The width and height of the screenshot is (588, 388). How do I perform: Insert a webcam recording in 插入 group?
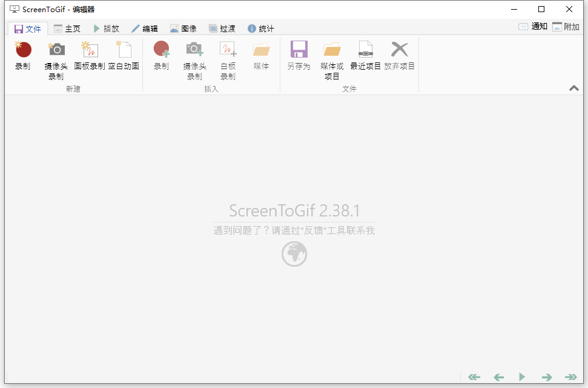pyautogui.click(x=194, y=61)
